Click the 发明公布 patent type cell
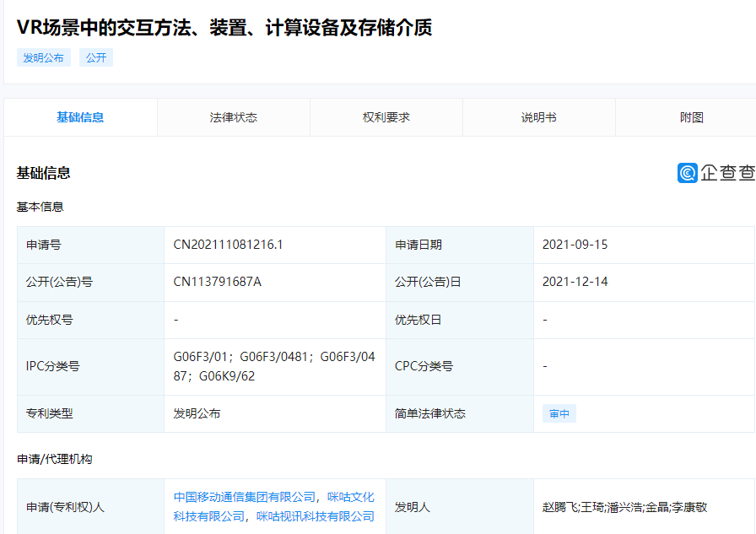The image size is (756, 534). pos(275,413)
